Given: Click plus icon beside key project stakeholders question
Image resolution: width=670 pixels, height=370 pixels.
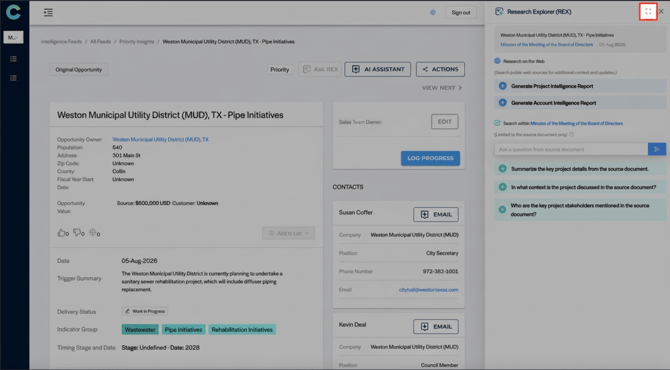Looking at the screenshot, I should coord(502,209).
